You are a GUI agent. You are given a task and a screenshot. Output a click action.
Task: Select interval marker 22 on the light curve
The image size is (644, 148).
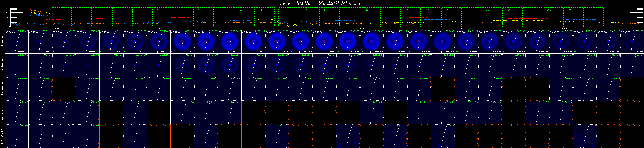[x=488, y=10]
